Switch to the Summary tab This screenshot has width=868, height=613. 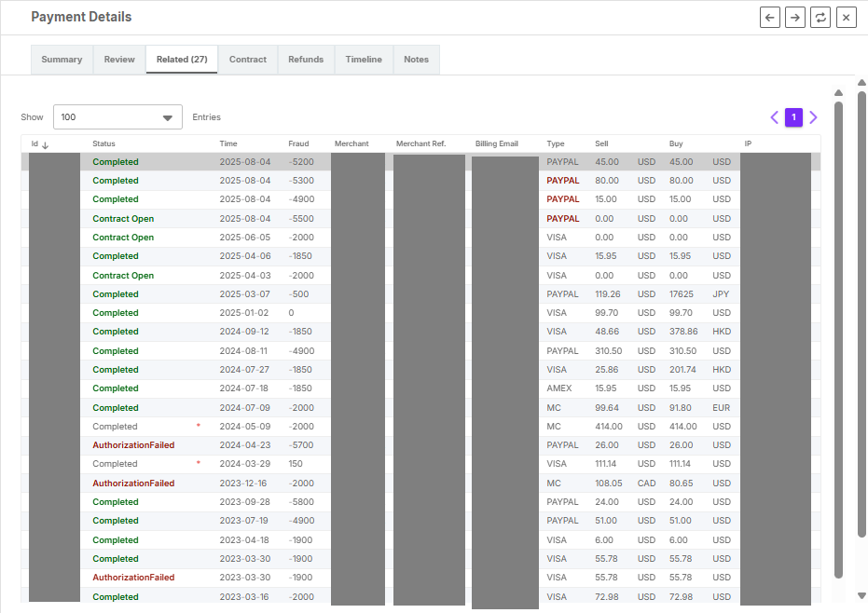pos(61,59)
